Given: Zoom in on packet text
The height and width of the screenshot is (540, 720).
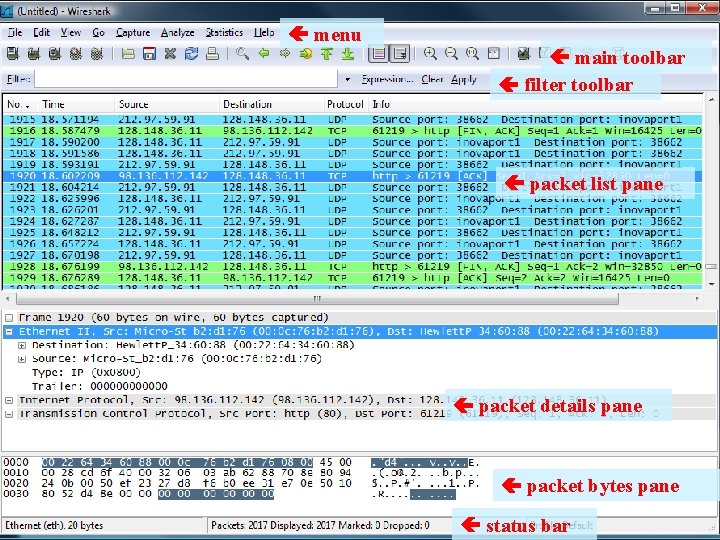Looking at the screenshot, I should (x=430, y=54).
